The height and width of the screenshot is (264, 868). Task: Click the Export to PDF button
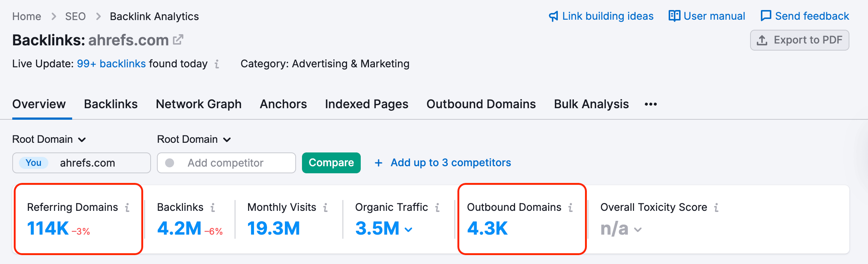pos(800,40)
